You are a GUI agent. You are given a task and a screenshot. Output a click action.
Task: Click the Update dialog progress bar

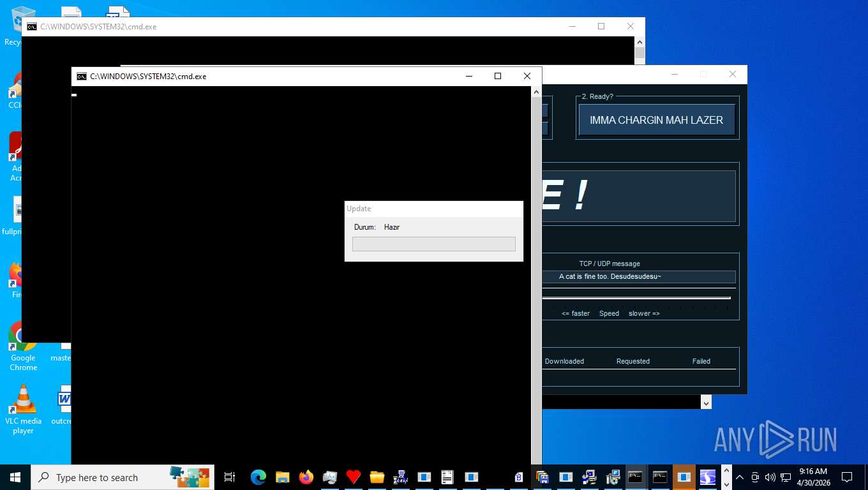pyautogui.click(x=434, y=244)
